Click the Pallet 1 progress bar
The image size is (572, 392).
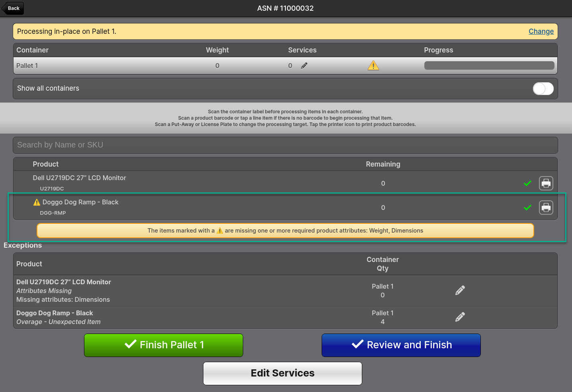(x=489, y=66)
